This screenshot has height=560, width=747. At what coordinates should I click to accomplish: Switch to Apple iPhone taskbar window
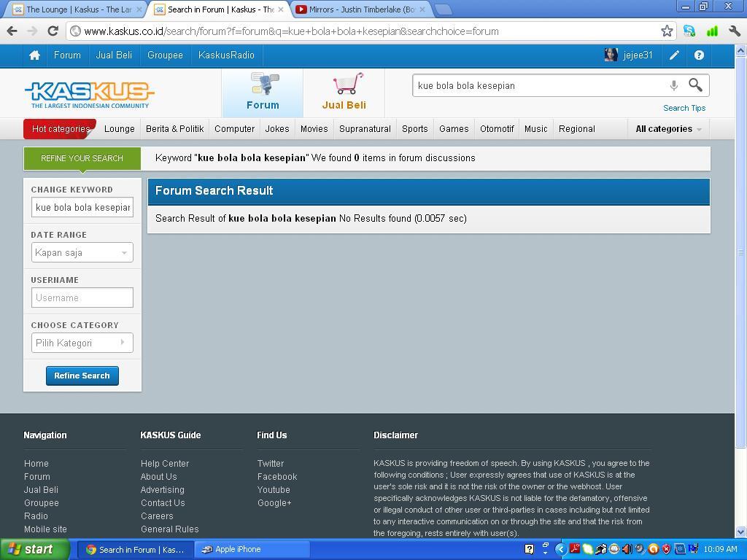click(x=252, y=550)
